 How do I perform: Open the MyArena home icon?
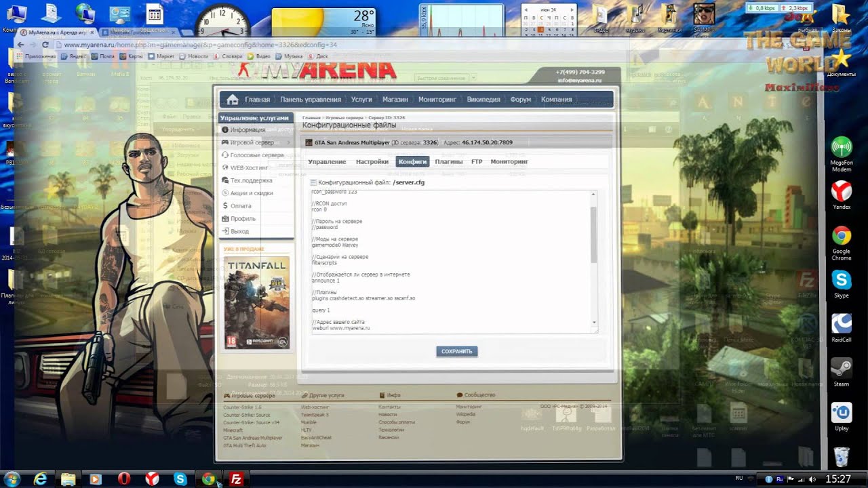point(233,100)
